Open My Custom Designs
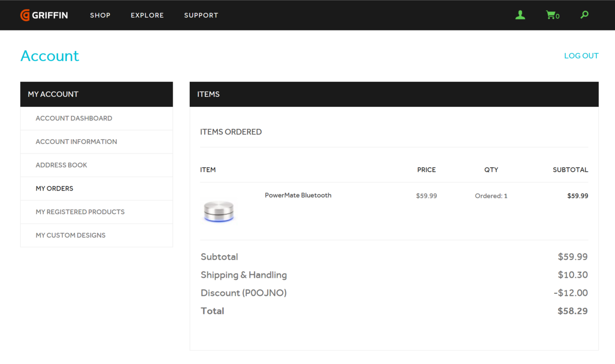 click(96, 235)
